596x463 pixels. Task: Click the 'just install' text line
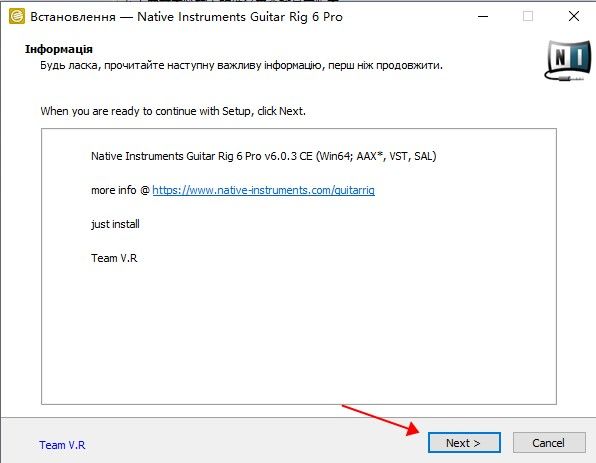click(115, 224)
